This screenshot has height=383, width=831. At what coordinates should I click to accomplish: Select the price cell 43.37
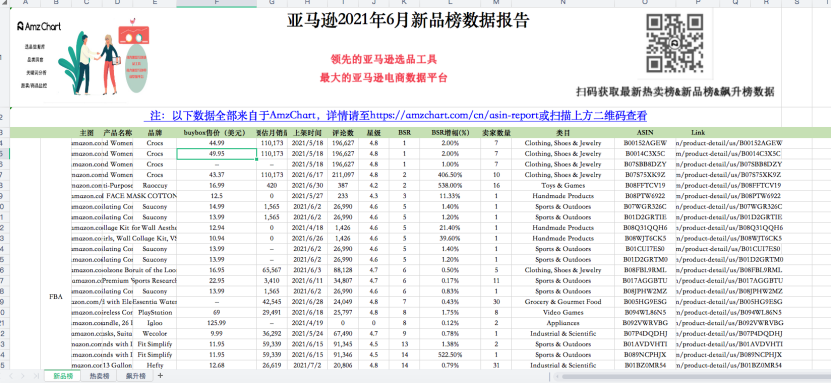[216, 175]
